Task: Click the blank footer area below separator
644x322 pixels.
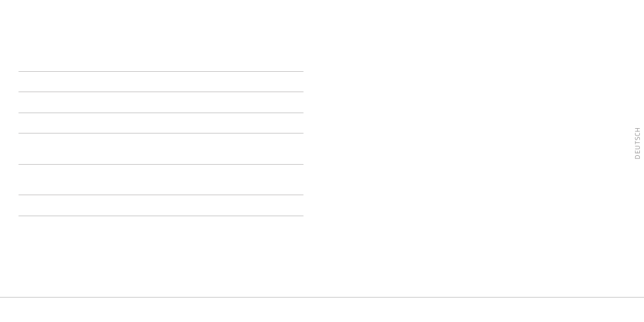Action: [x=322, y=310]
